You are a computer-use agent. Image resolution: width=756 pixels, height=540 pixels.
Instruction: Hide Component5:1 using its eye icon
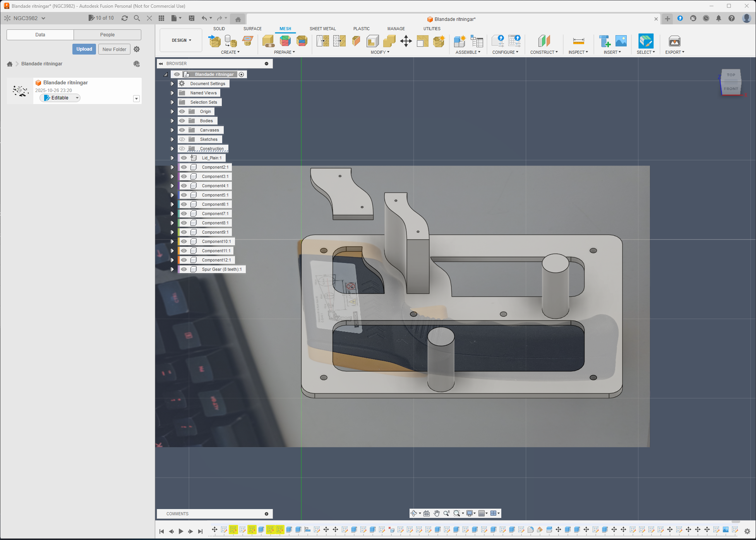(x=184, y=195)
